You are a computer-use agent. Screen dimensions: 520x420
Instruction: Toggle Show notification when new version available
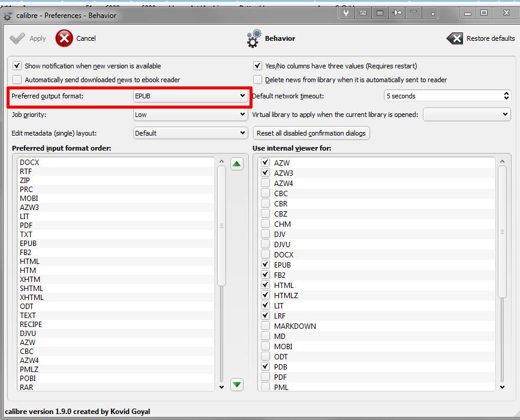coord(17,65)
